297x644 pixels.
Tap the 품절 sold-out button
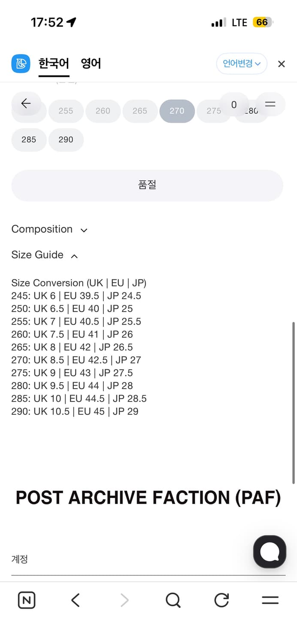pyautogui.click(x=147, y=185)
